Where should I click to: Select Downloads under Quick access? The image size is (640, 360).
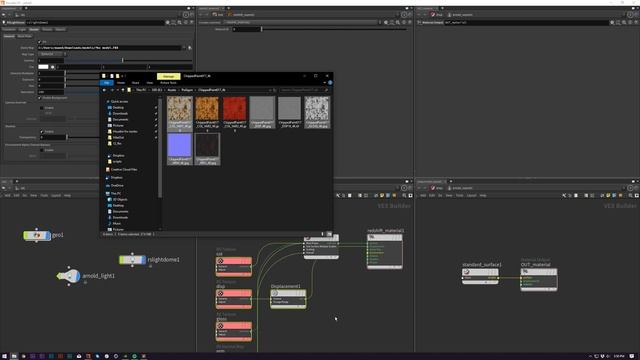pos(120,113)
